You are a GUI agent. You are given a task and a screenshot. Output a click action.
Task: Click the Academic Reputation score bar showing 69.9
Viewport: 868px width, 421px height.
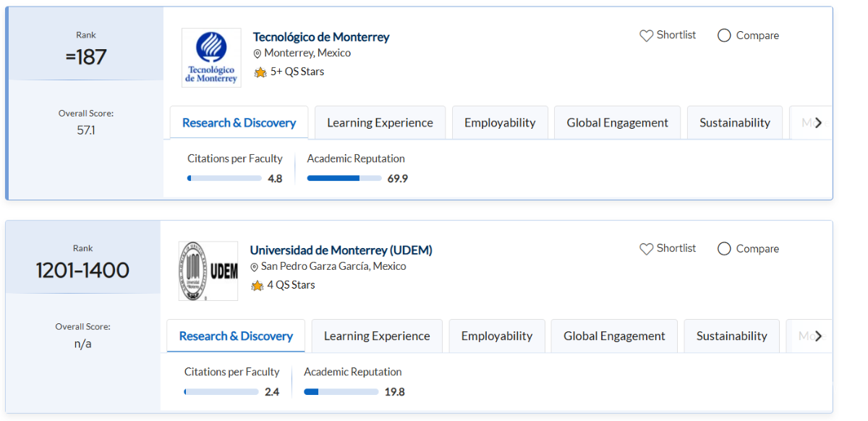344,177
